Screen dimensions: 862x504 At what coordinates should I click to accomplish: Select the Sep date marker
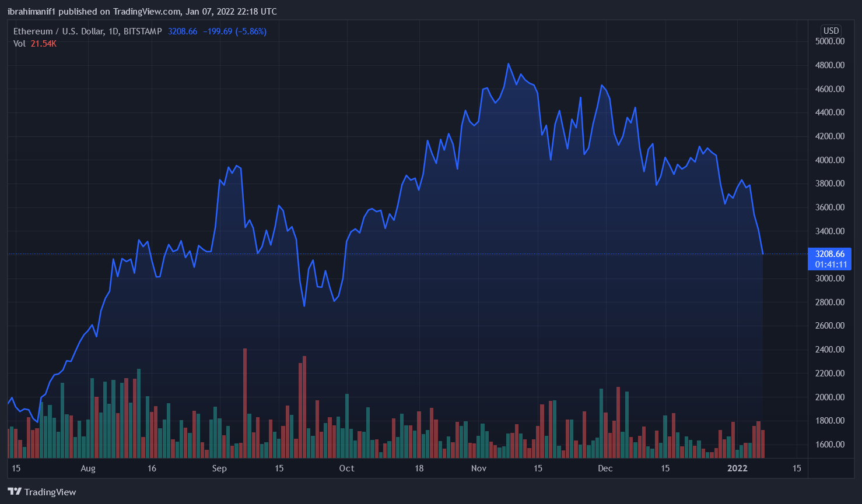pos(219,468)
